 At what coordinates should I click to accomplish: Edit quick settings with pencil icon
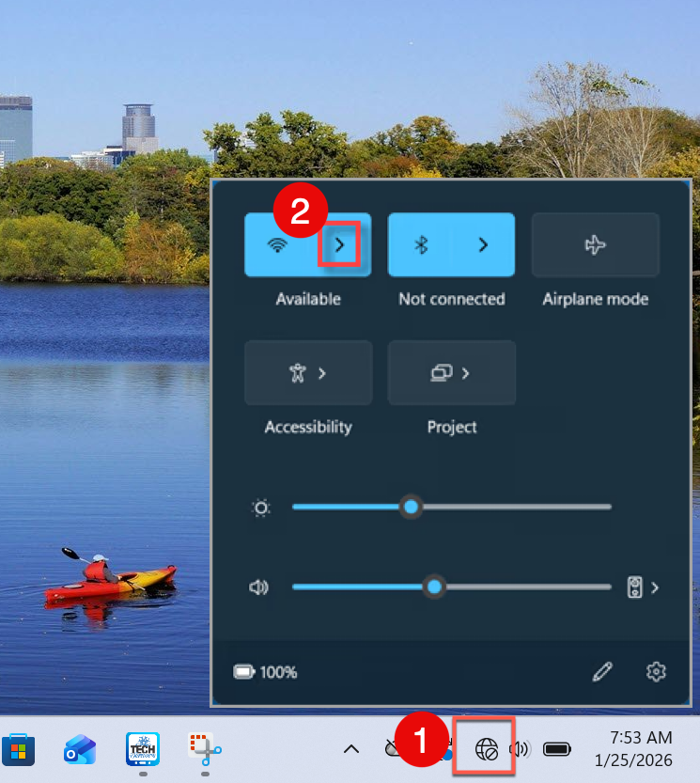click(602, 671)
